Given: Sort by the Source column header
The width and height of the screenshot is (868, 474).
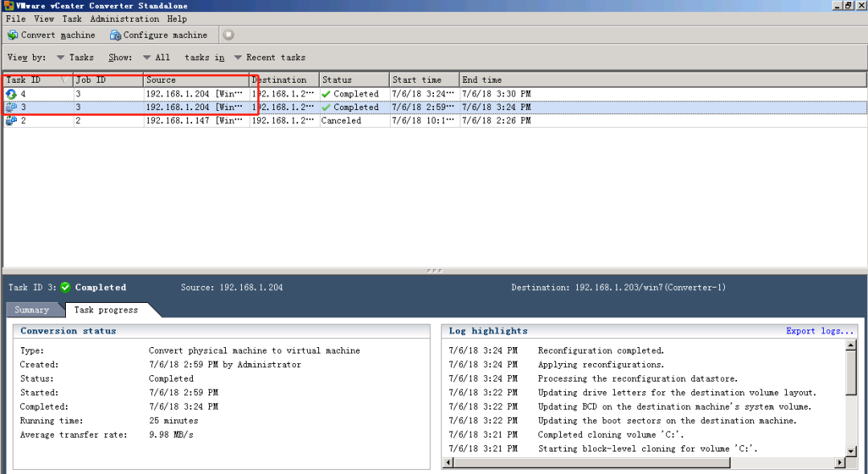Looking at the screenshot, I should tap(196, 80).
